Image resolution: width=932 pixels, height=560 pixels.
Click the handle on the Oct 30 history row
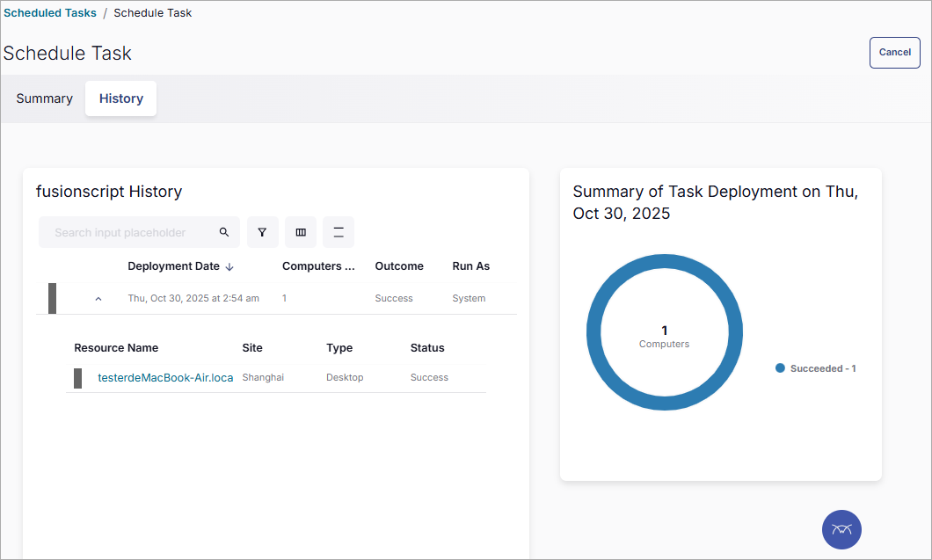pos(52,297)
